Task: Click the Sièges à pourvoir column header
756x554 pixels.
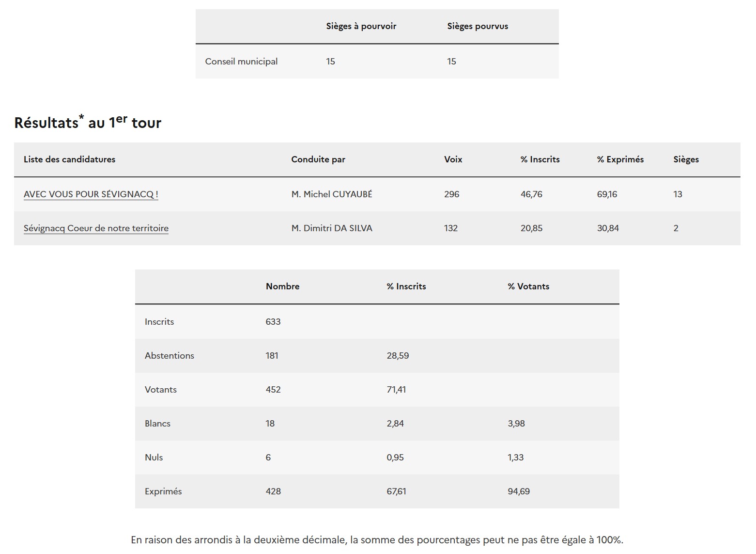Action: pyautogui.click(x=361, y=26)
